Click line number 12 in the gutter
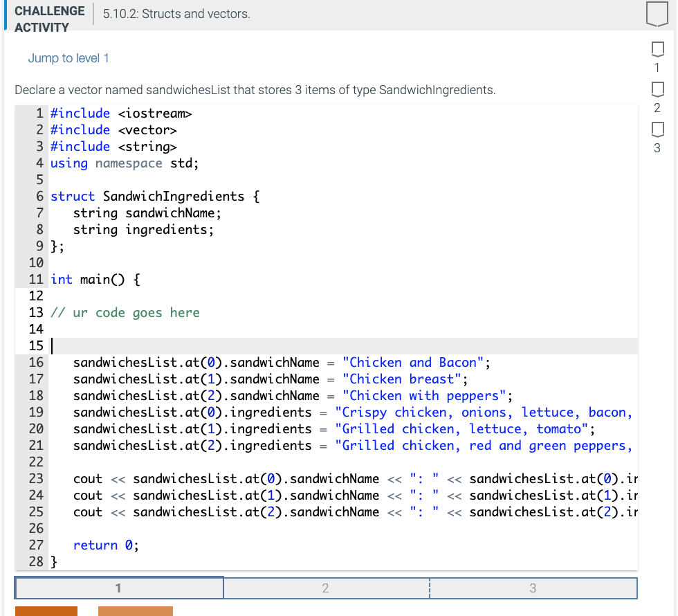 36,296
